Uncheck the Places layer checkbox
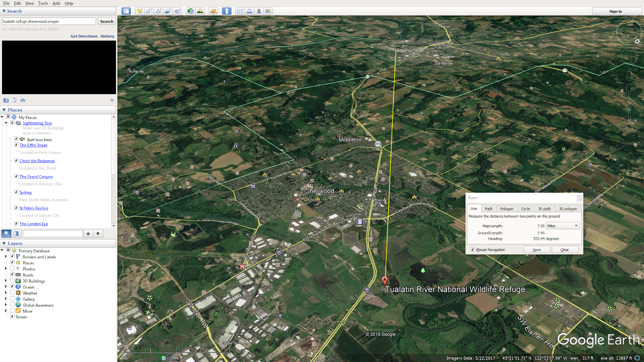The image size is (644, 362). 12,262
